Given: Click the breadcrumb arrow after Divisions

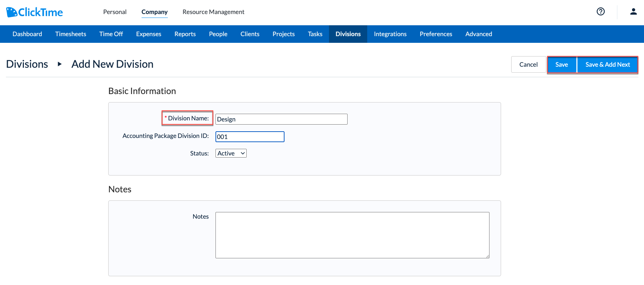Looking at the screenshot, I should (x=60, y=64).
